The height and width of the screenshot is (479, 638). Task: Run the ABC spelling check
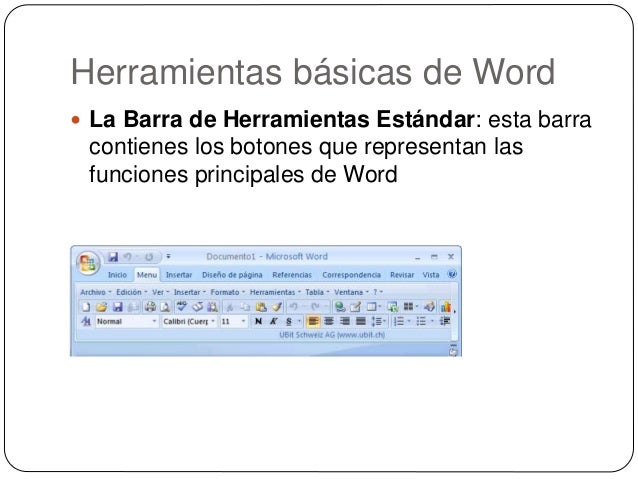coord(181,306)
